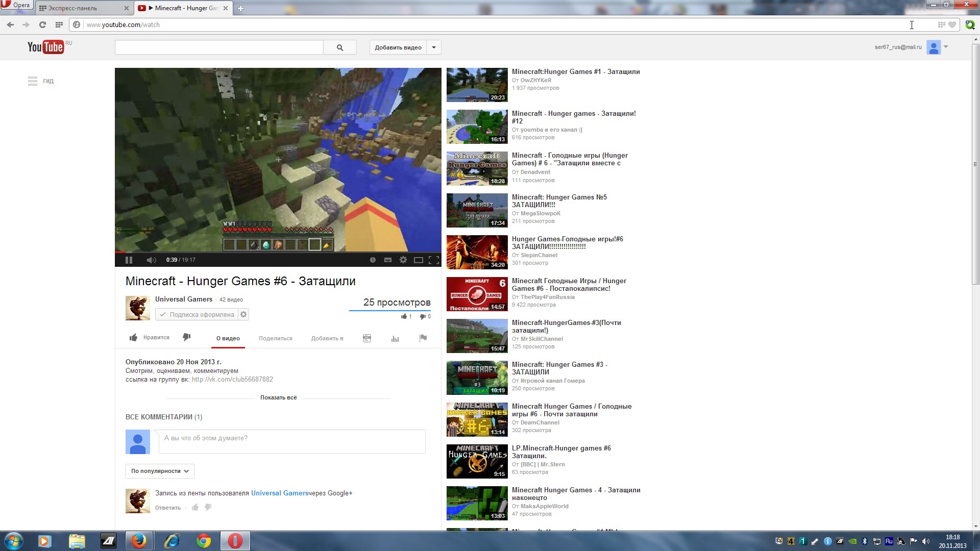Reload the current page
Image resolution: width=980 pixels, height=551 pixels.
pos(42,24)
